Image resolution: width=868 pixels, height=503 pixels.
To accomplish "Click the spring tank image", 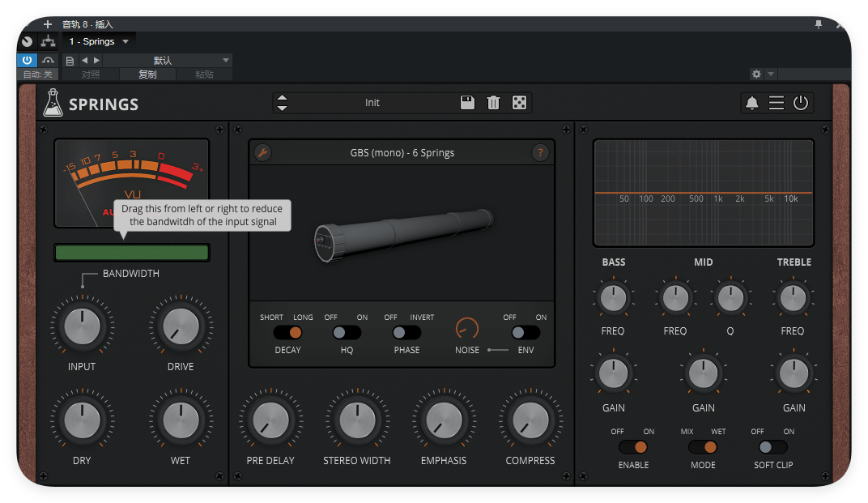I will pos(403,235).
